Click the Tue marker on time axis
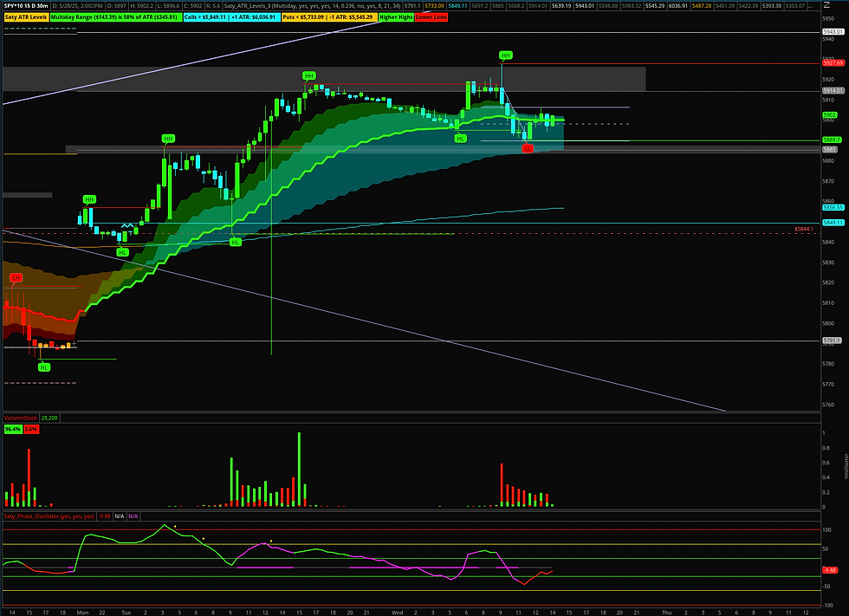Image resolution: width=849 pixels, height=616 pixels. pos(126,613)
